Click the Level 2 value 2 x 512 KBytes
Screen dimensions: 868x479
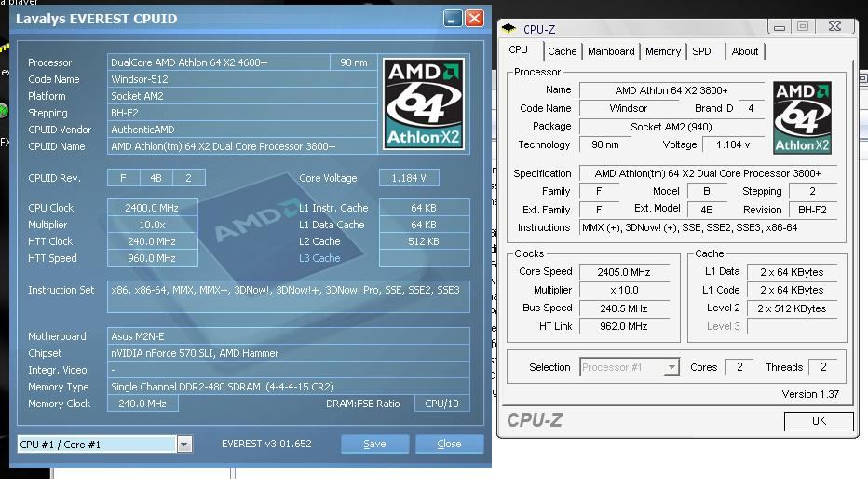[792, 308]
